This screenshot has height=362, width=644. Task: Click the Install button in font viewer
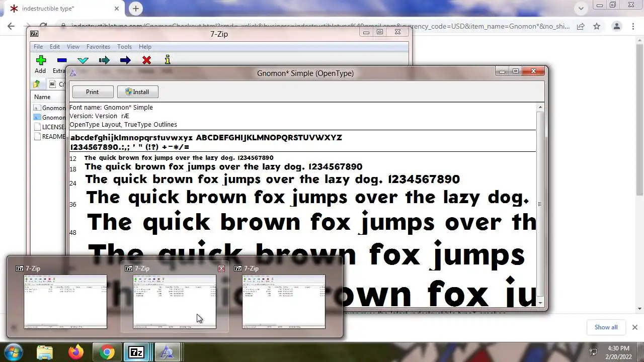point(138,92)
